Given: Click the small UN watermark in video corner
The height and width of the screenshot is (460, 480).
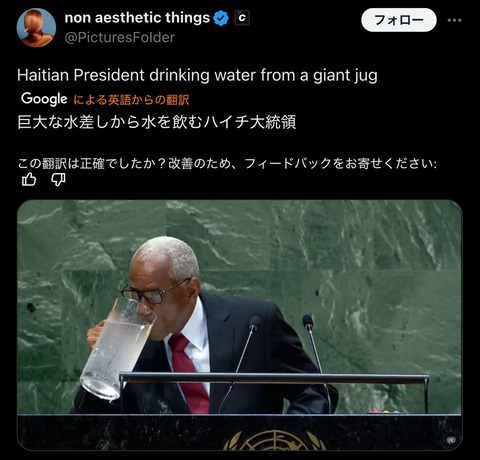Looking at the screenshot, I should (x=451, y=440).
